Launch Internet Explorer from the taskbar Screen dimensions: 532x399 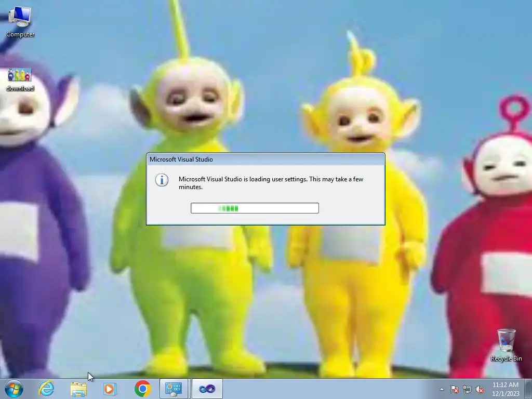46,389
